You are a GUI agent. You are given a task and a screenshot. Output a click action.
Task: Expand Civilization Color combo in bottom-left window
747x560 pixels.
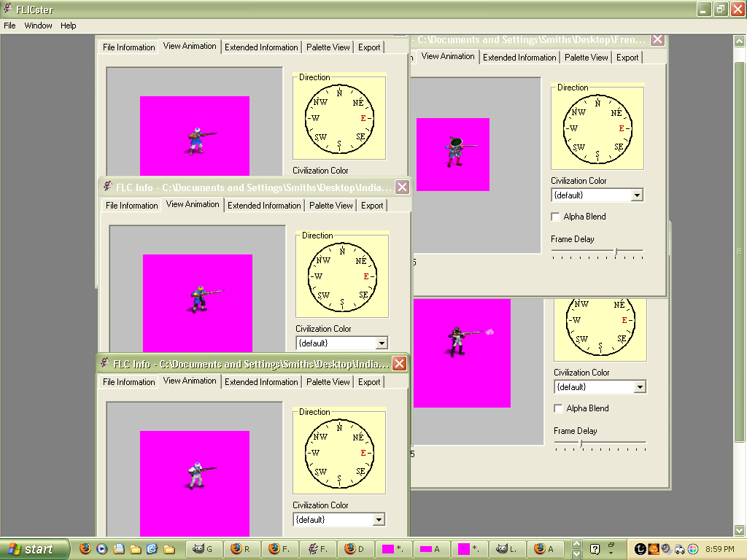point(379,520)
